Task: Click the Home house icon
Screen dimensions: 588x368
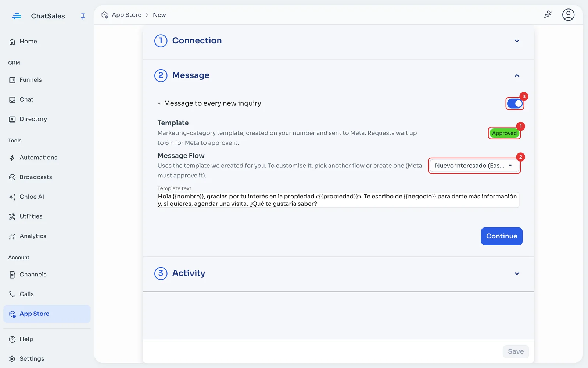Action: click(x=12, y=42)
